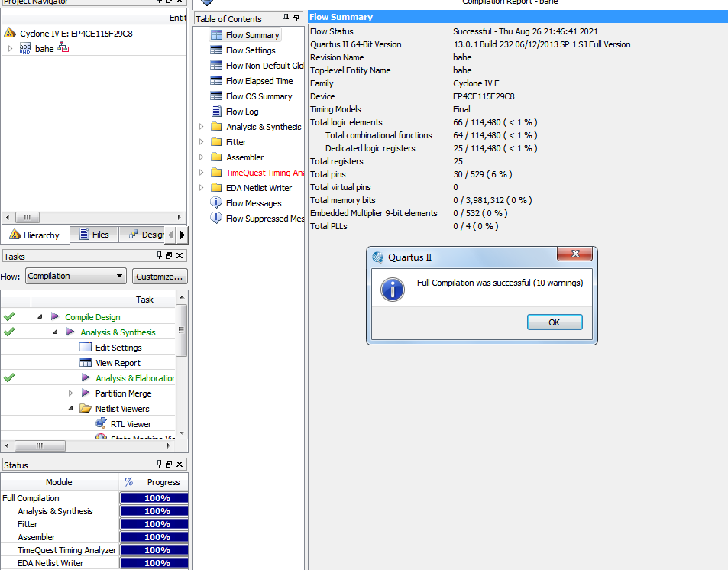
Task: Expand the EDA Netlist Writer folder
Action: 201,188
